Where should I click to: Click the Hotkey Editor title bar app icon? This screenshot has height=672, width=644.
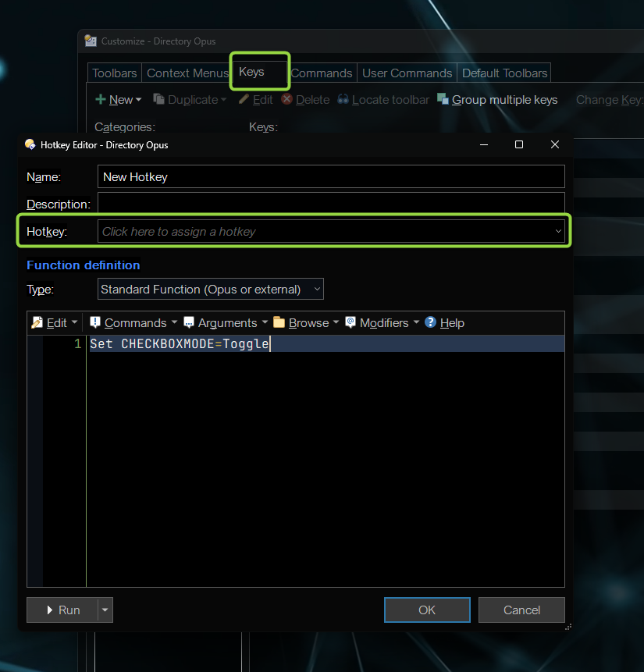tap(30, 144)
